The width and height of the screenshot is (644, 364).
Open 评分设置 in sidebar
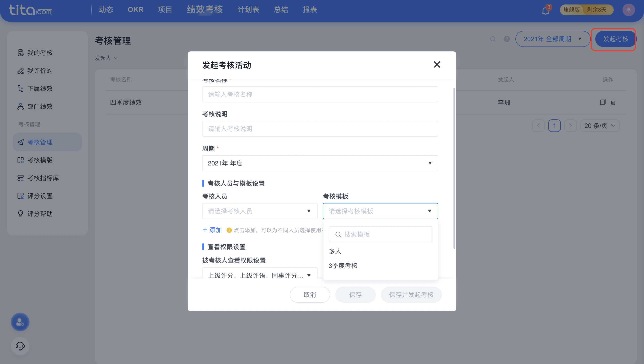pos(47,196)
